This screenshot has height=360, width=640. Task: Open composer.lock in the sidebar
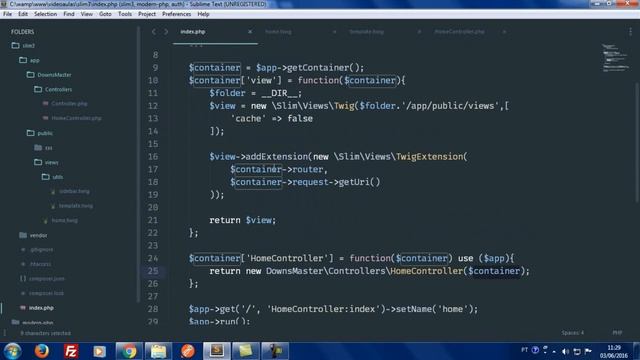[x=46, y=293]
